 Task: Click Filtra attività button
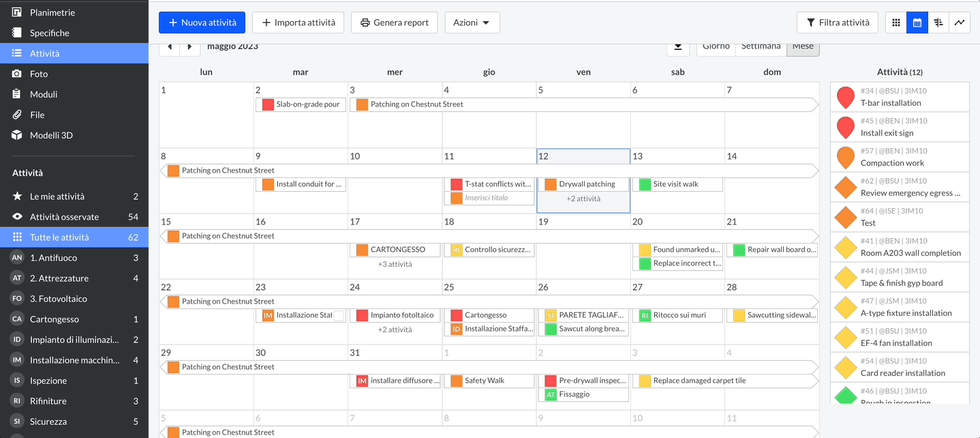[838, 23]
